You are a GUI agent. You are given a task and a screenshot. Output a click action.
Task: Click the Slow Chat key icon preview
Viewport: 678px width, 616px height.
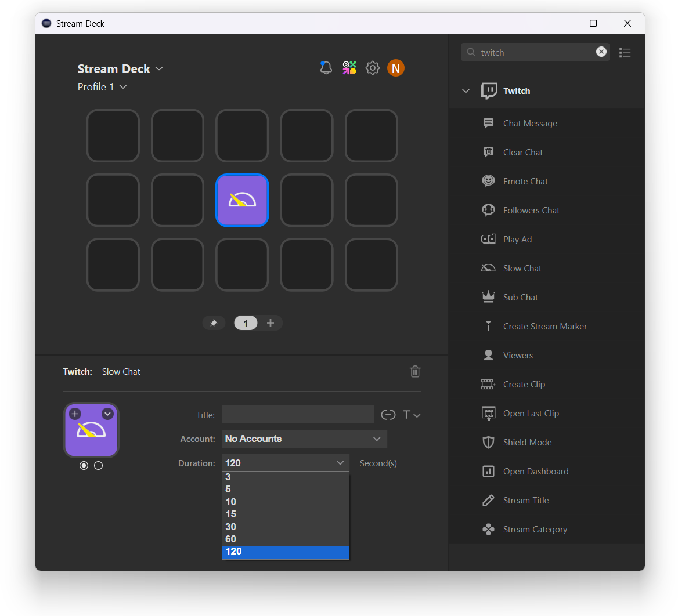(x=91, y=430)
